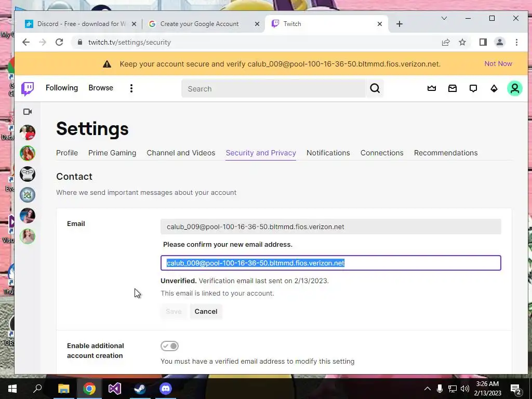Click the microphone tray icon
The width and height of the screenshot is (532, 399).
tap(440, 389)
